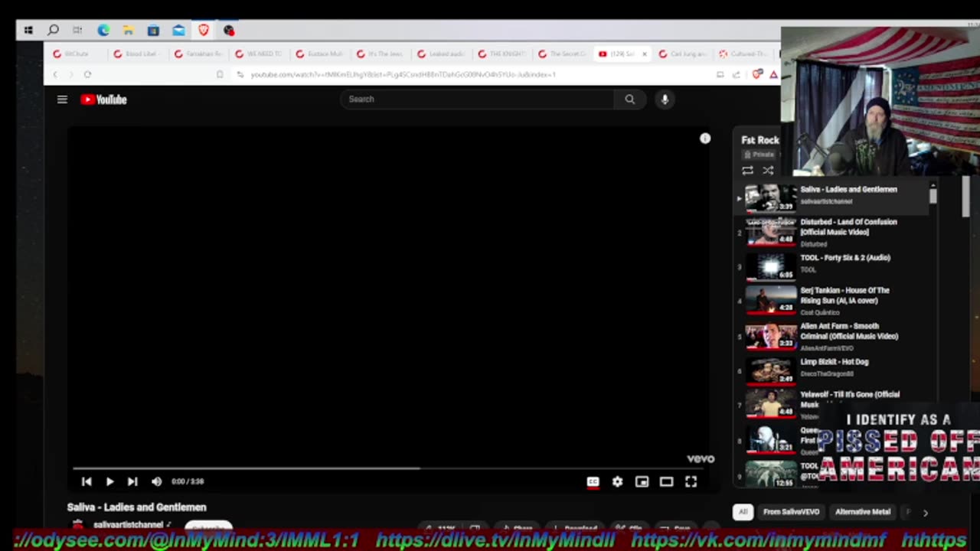Skip to next video in playlist

(x=132, y=481)
